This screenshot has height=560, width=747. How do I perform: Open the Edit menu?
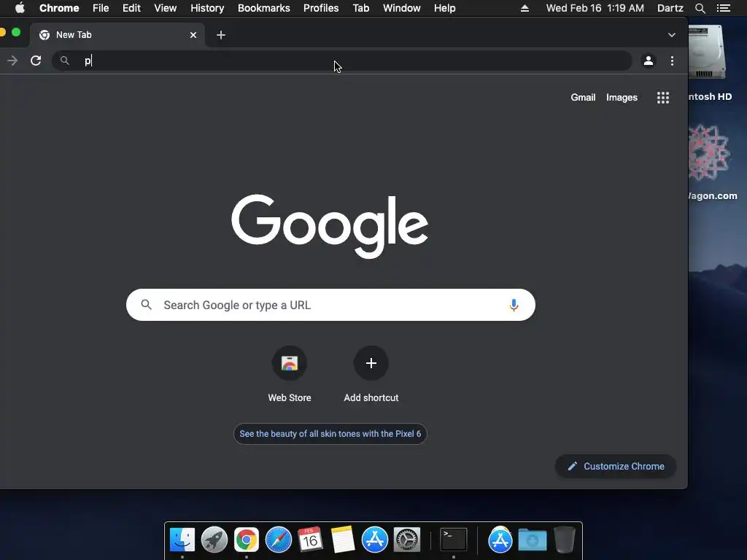[x=131, y=8]
